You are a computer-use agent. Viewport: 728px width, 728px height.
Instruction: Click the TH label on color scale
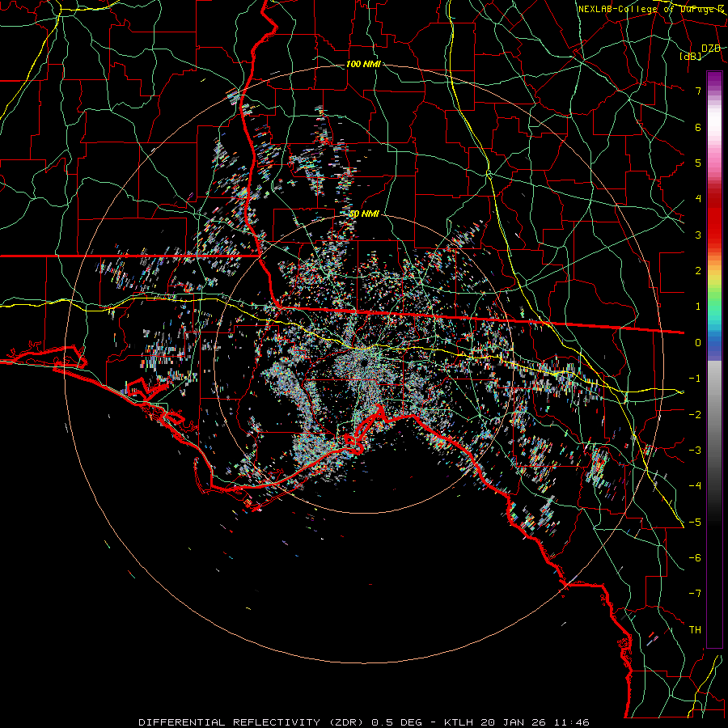point(695,630)
